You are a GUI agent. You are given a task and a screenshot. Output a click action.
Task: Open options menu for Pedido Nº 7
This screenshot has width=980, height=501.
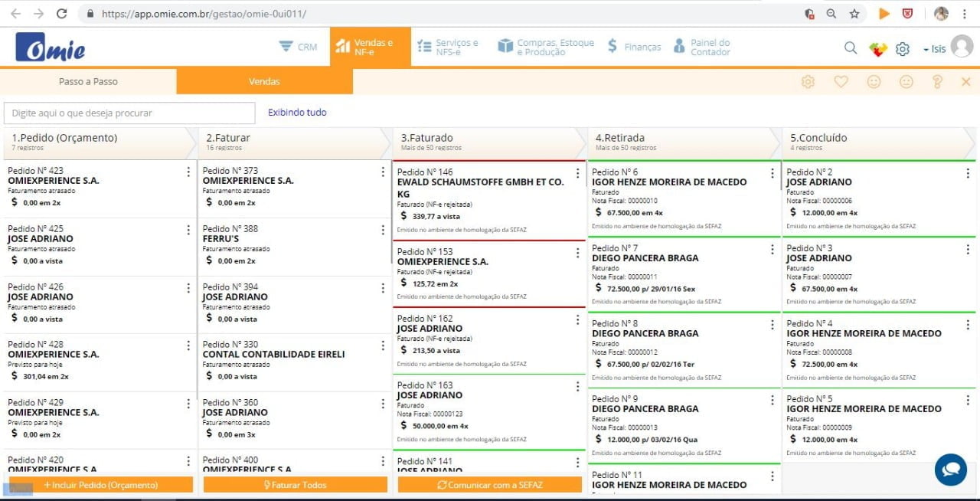pos(772,249)
